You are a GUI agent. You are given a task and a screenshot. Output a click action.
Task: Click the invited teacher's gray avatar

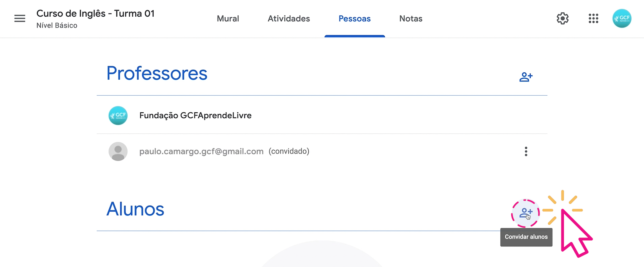pyautogui.click(x=118, y=151)
